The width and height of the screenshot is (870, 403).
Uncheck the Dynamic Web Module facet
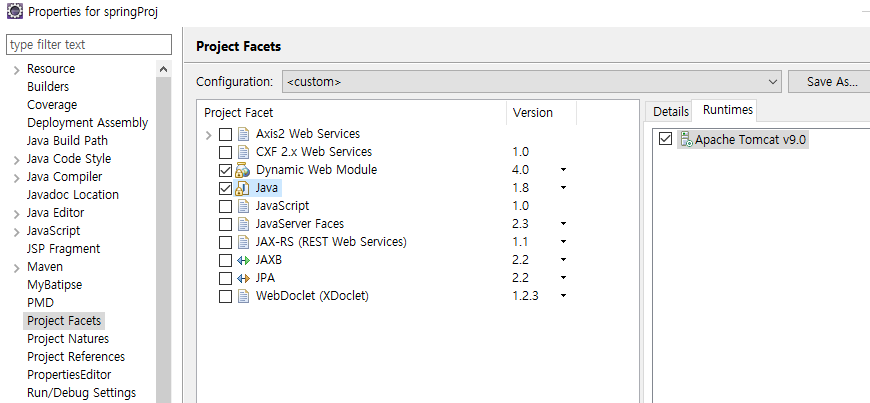[225, 170]
